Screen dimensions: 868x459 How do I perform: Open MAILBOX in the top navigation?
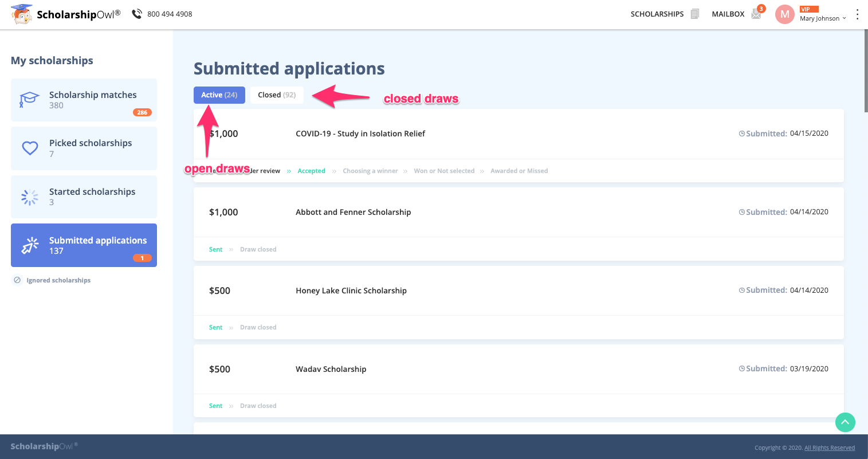point(728,14)
